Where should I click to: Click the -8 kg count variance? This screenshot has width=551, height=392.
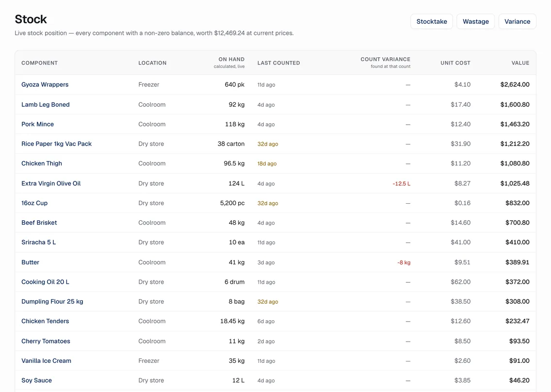click(x=404, y=262)
